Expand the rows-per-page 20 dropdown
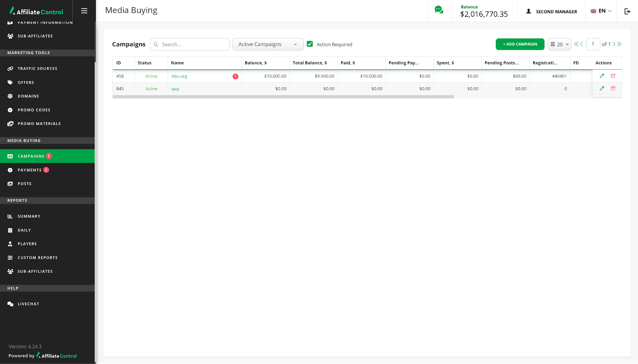The height and width of the screenshot is (364, 638). click(559, 44)
